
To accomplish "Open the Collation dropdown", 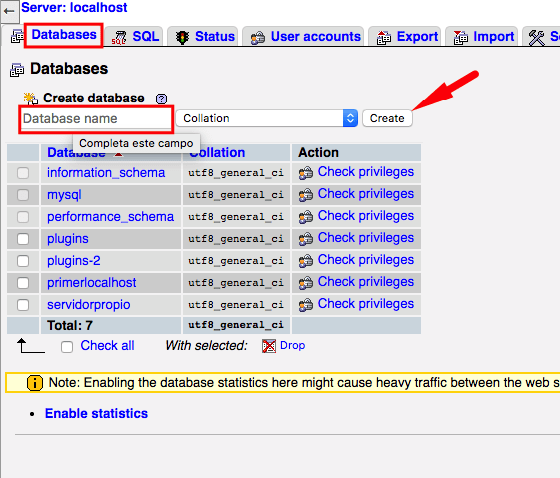I will 267,118.
